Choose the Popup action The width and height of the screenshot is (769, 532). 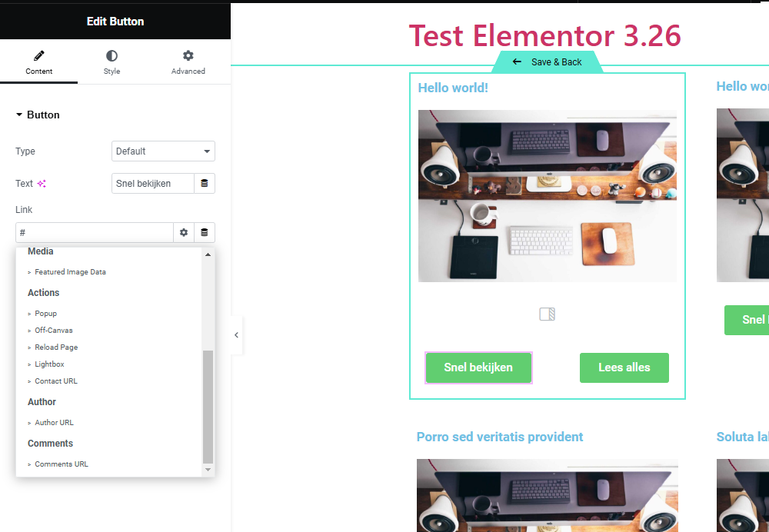coord(45,314)
